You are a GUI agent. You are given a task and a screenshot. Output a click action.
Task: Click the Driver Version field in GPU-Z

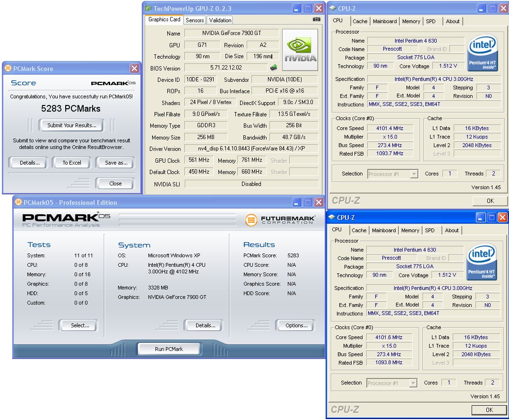tap(251, 149)
